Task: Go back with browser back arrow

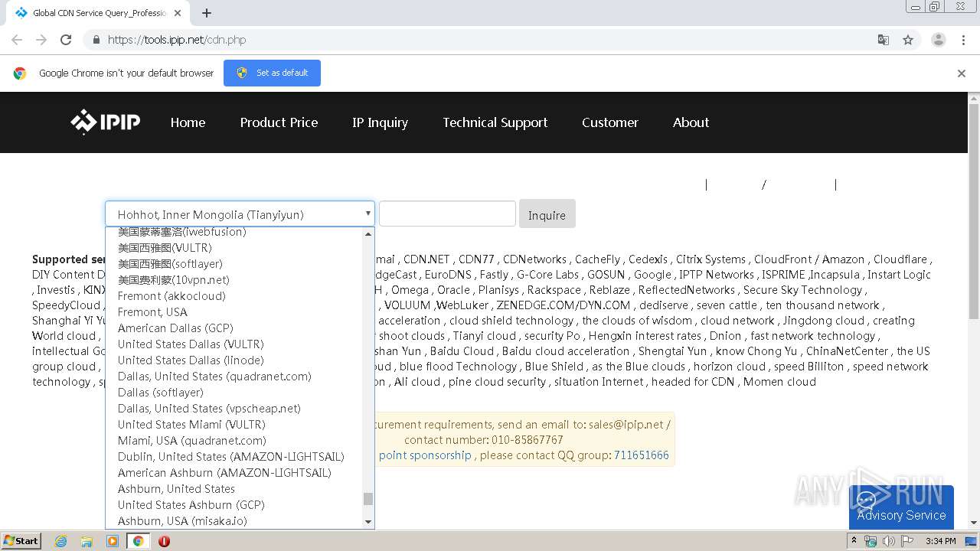Action: coord(17,40)
